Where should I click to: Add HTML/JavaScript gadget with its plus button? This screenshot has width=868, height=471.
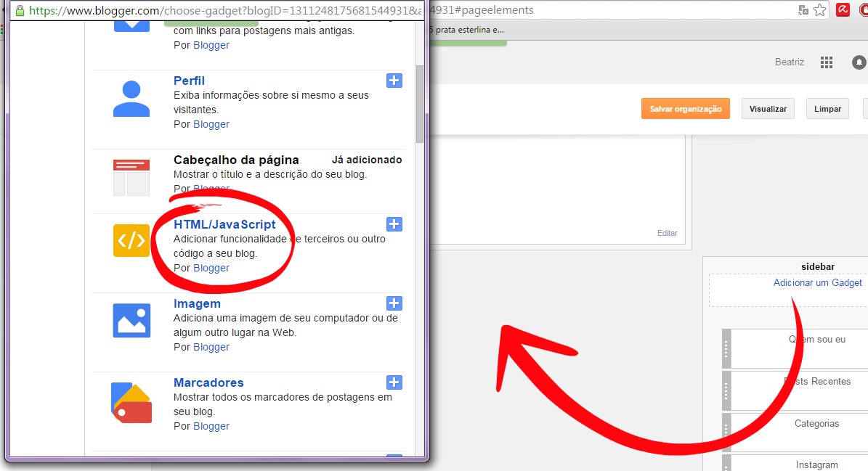click(394, 224)
